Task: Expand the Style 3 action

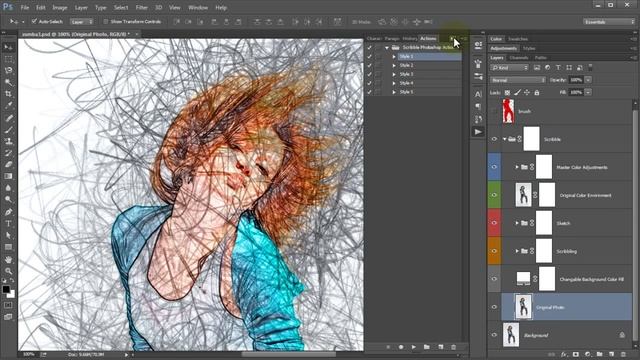Action: [x=394, y=74]
